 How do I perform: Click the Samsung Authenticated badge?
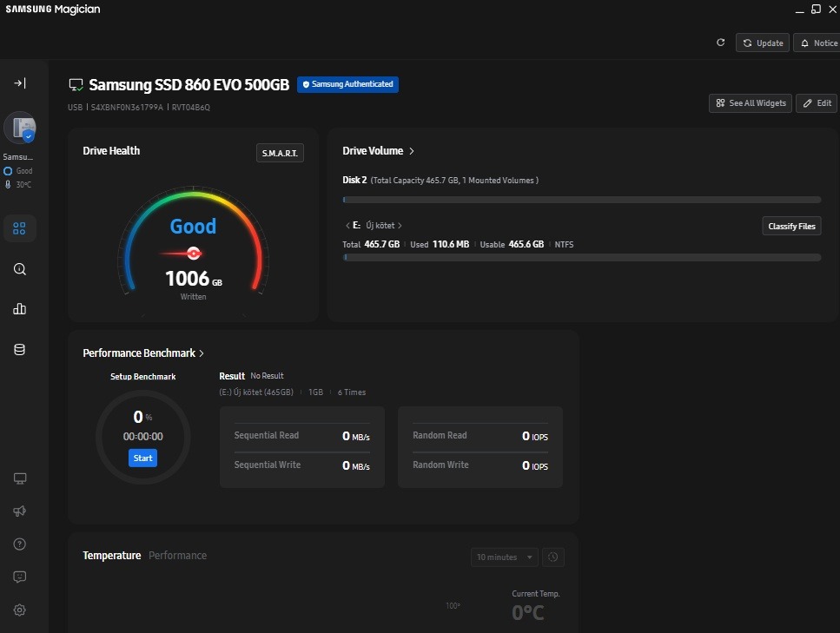click(347, 84)
